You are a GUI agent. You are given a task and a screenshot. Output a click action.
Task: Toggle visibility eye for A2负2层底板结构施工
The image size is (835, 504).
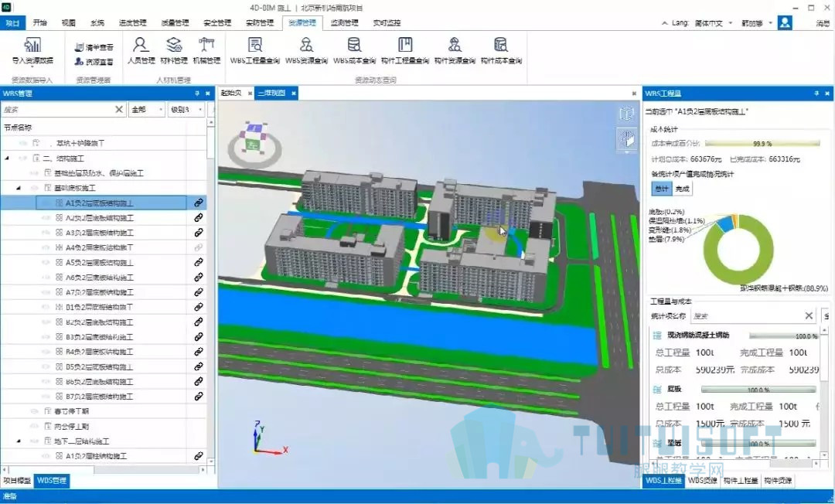click(46, 218)
